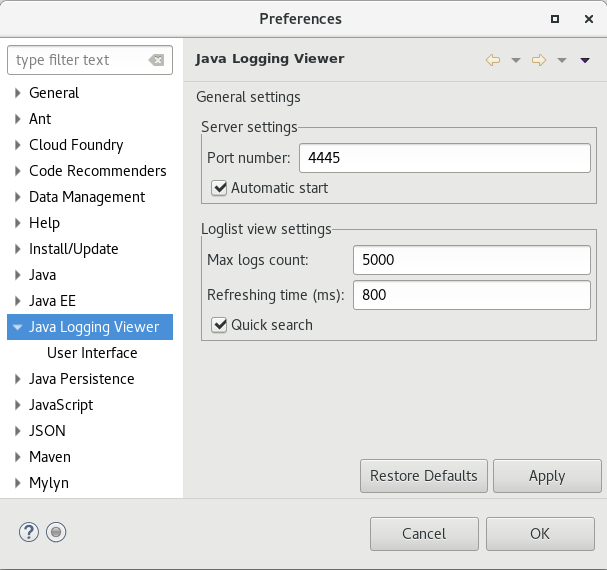Select the User Interface preference page
The image size is (607, 570).
92,353
